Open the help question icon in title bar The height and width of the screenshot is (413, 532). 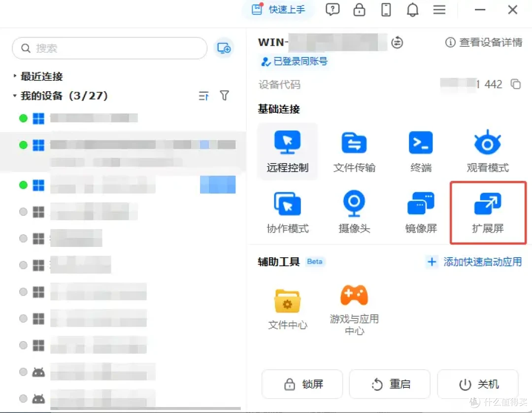(x=332, y=9)
